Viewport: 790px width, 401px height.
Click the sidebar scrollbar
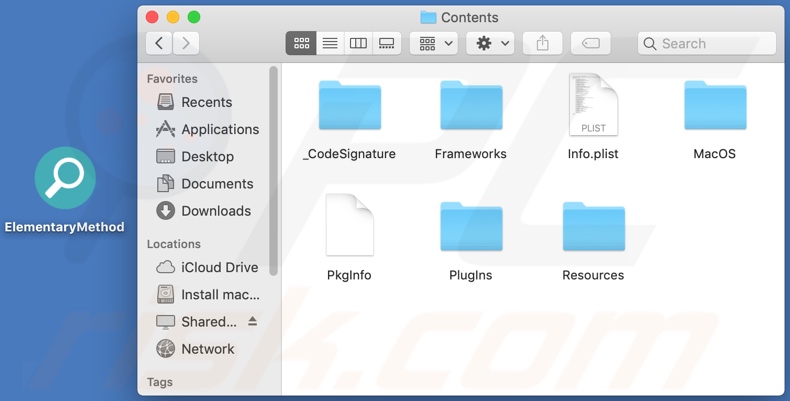[274, 171]
